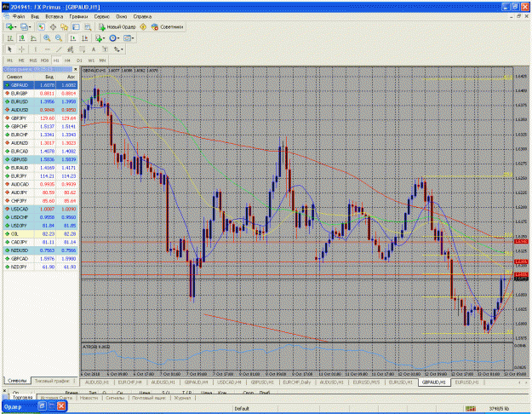Open arrows objects dropdown
This screenshot has width=532, height=414.
118,49
